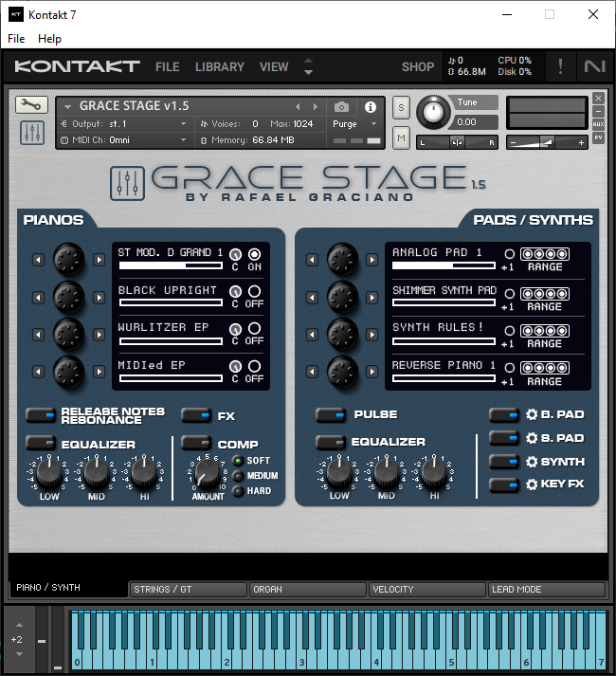Select the previous sound for REVERSE PIANO 1
The image size is (616, 676).
312,372
